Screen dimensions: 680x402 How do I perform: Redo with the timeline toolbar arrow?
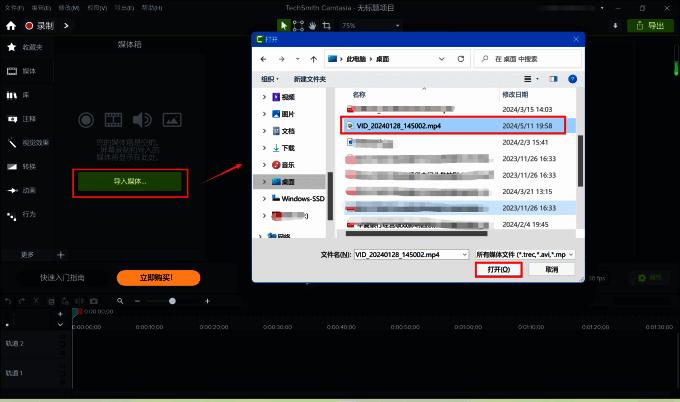click(x=22, y=301)
